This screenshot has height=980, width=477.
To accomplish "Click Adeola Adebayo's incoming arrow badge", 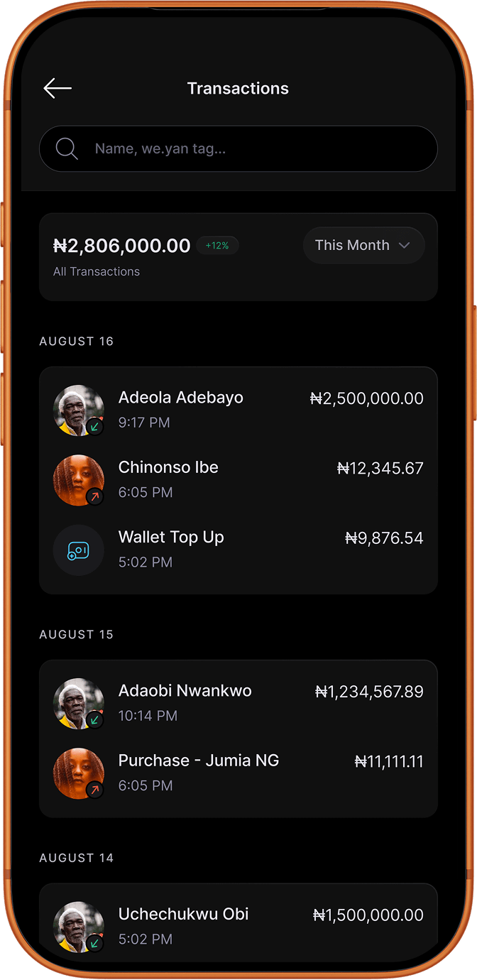I will tap(95, 427).
